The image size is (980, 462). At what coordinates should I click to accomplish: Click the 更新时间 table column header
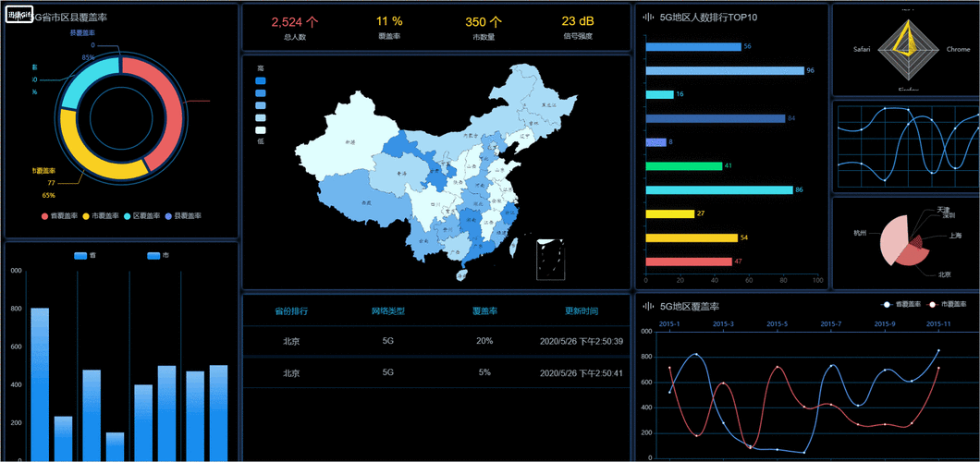tap(581, 311)
